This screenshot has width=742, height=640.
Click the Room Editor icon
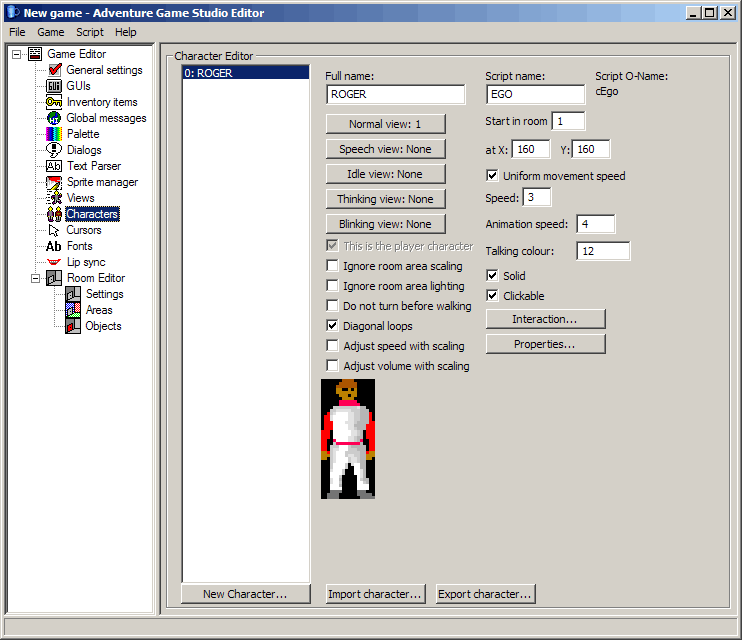pyautogui.click(x=53, y=278)
